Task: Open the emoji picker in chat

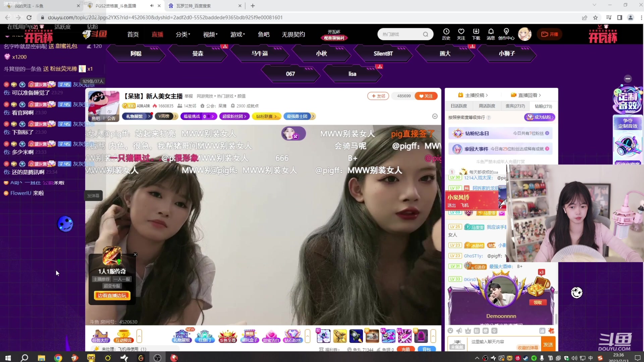Action: [x=450, y=331]
